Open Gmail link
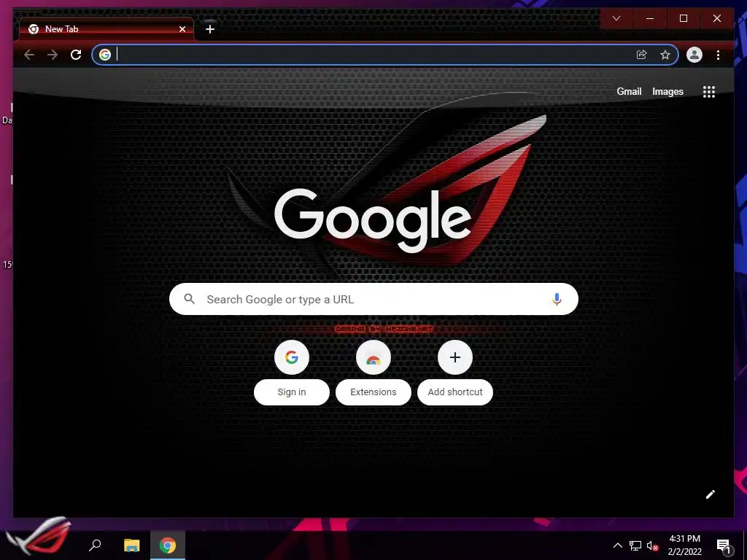Viewport: 747px width, 560px height. click(629, 91)
